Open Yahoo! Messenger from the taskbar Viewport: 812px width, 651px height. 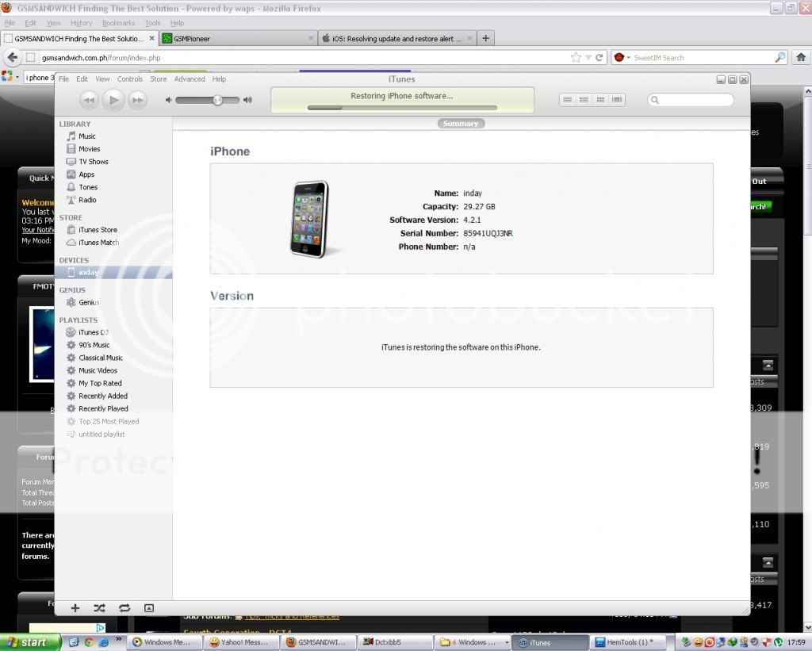(x=240, y=642)
